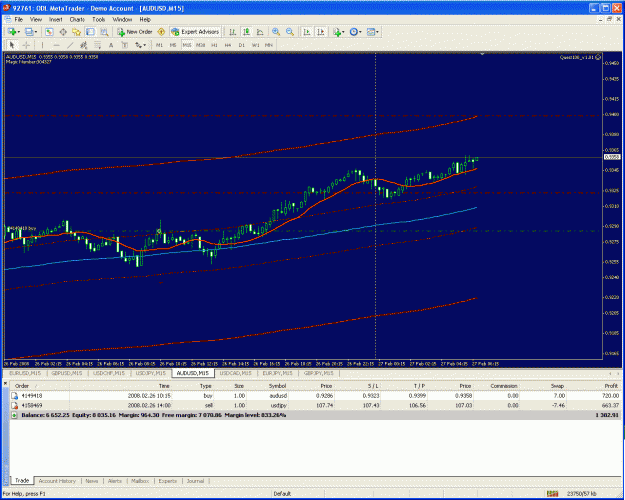Toggle candlestick chart mode
625x500 pixels.
[246, 32]
